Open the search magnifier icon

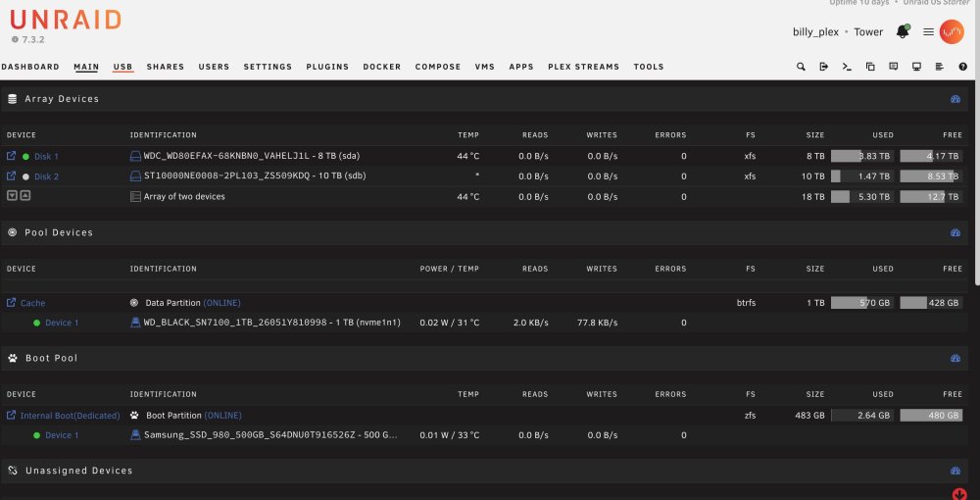click(x=801, y=67)
